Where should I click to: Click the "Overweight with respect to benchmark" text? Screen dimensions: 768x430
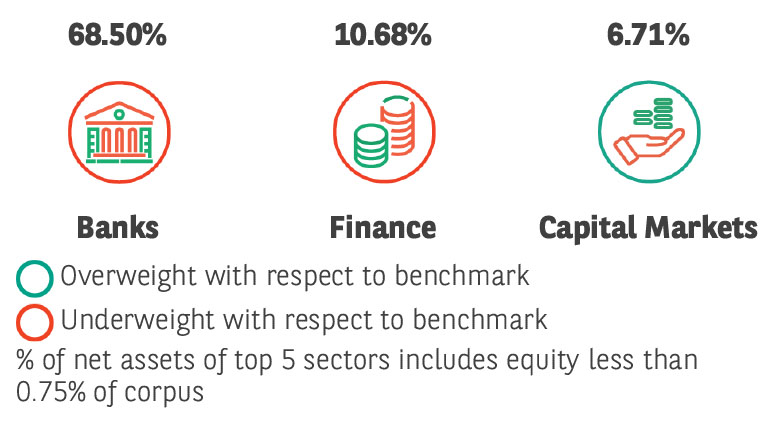pyautogui.click(x=294, y=276)
